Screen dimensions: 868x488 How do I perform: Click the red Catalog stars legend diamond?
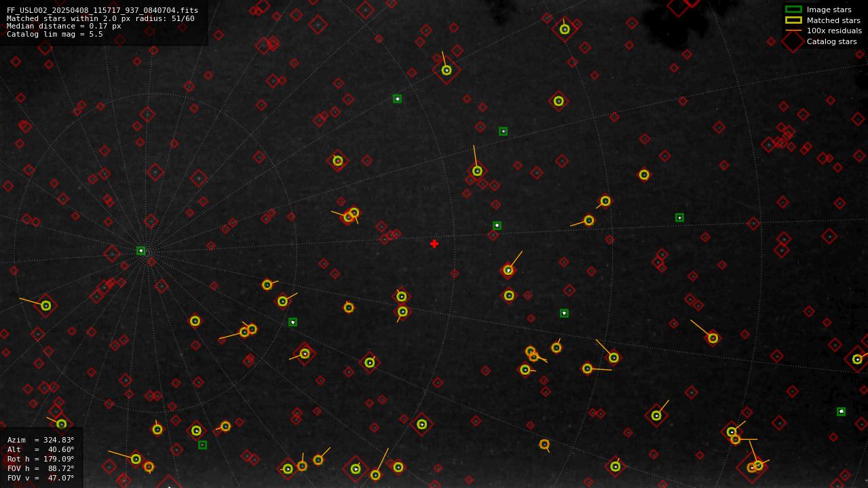click(793, 41)
